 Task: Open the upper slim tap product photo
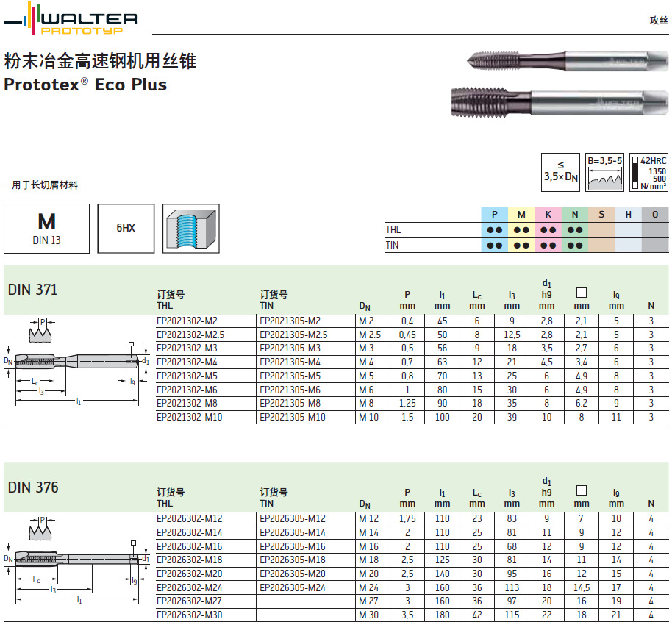(567, 60)
